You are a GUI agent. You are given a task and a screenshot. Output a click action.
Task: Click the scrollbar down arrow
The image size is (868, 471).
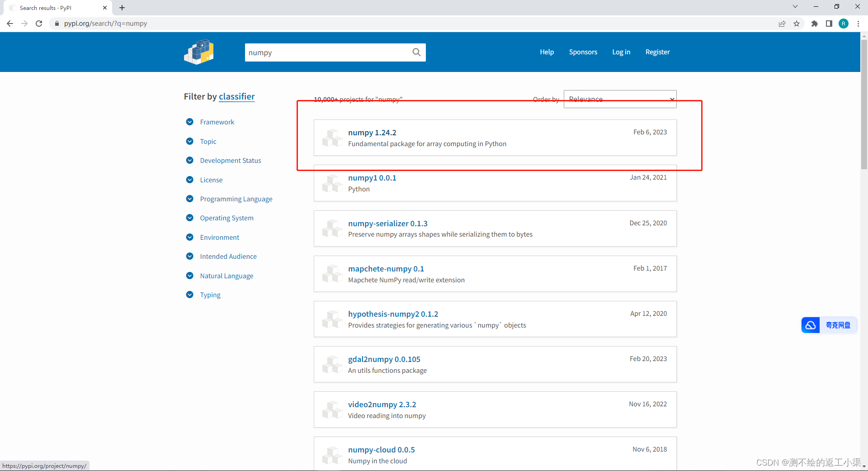click(864, 466)
